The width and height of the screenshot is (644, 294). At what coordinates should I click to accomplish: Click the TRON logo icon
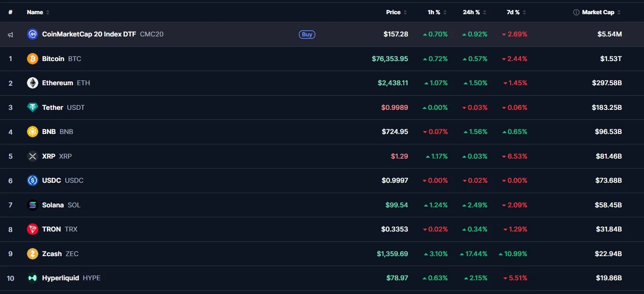click(33, 229)
